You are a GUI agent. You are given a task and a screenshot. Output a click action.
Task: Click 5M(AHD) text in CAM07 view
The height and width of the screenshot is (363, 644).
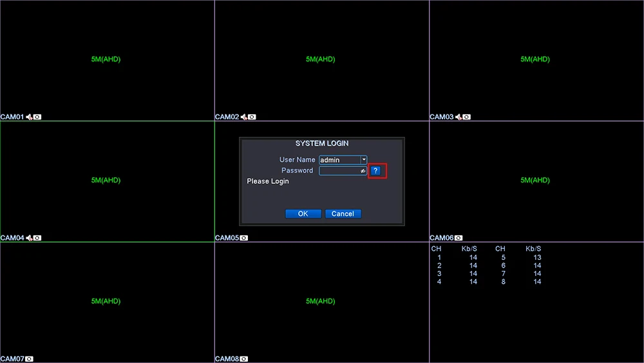pos(106,301)
